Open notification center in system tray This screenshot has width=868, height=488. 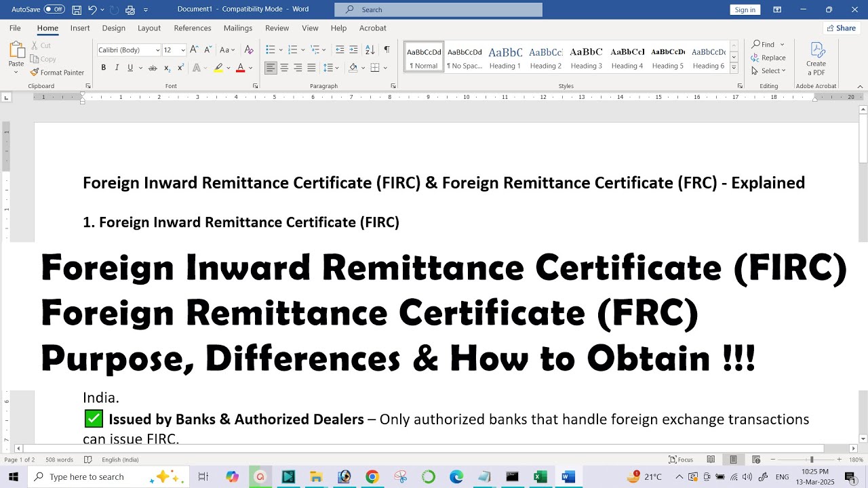coord(850,476)
